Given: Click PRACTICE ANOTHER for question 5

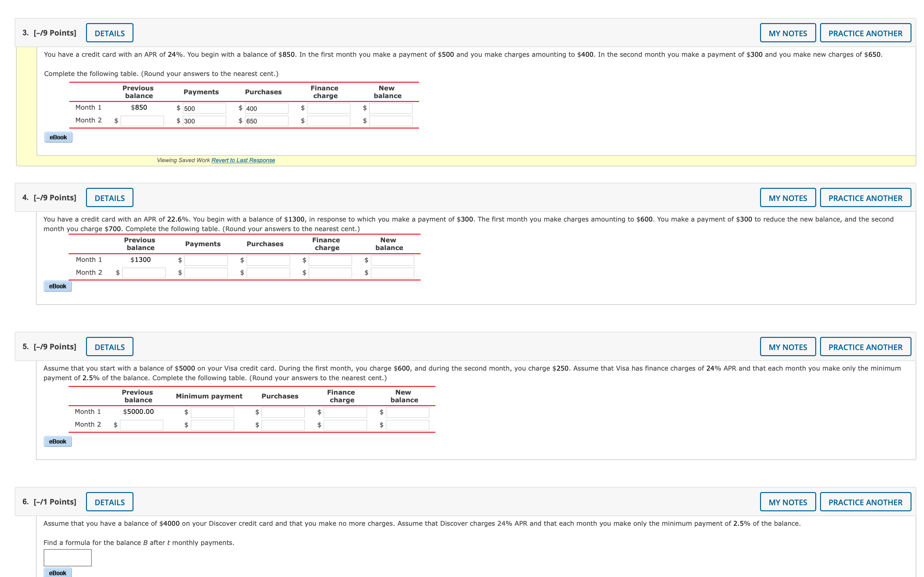Looking at the screenshot, I should pyautogui.click(x=865, y=347).
